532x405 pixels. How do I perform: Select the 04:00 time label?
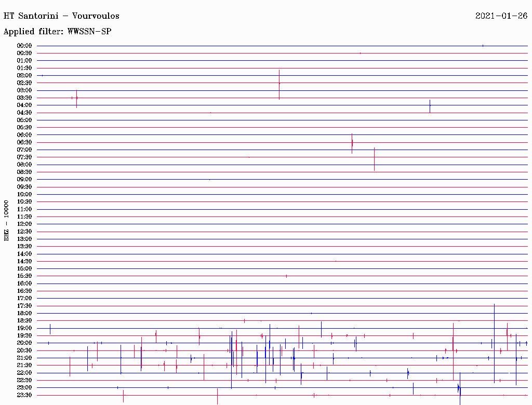tap(24, 105)
